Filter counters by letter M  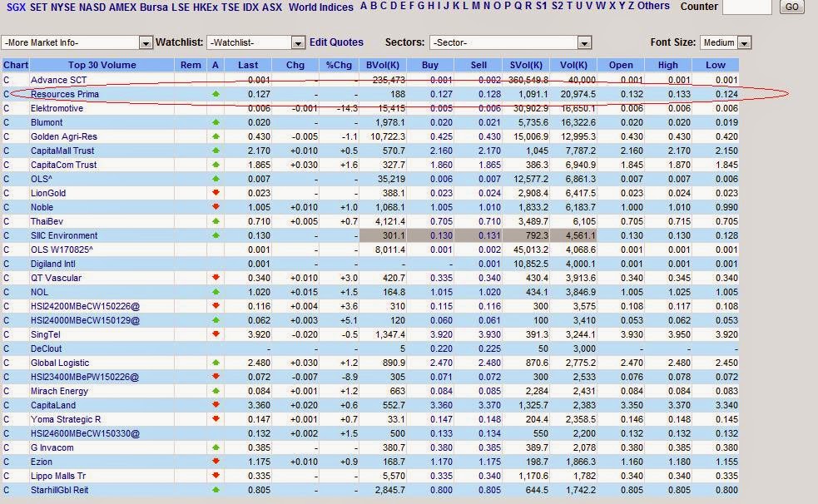pyautogui.click(x=476, y=7)
